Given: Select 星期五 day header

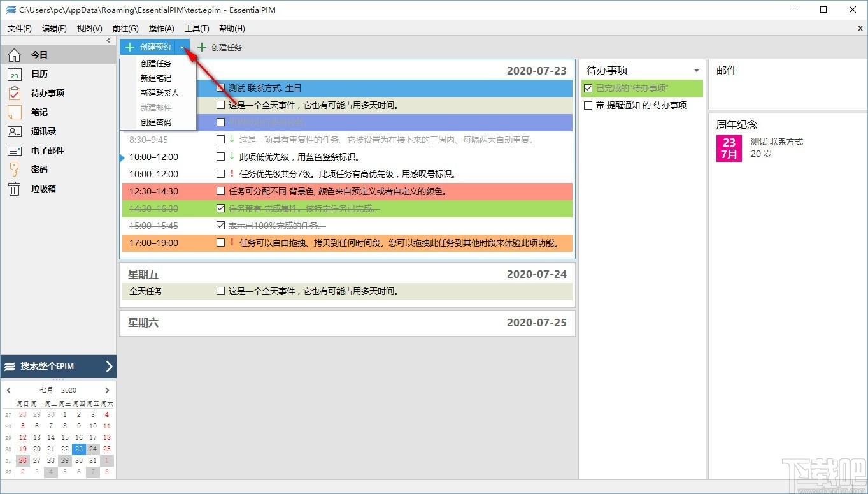Looking at the screenshot, I should coord(143,274).
